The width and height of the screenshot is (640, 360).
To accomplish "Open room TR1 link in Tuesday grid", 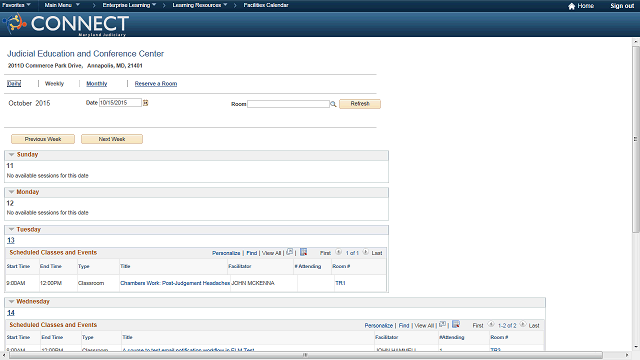I will [x=340, y=283].
